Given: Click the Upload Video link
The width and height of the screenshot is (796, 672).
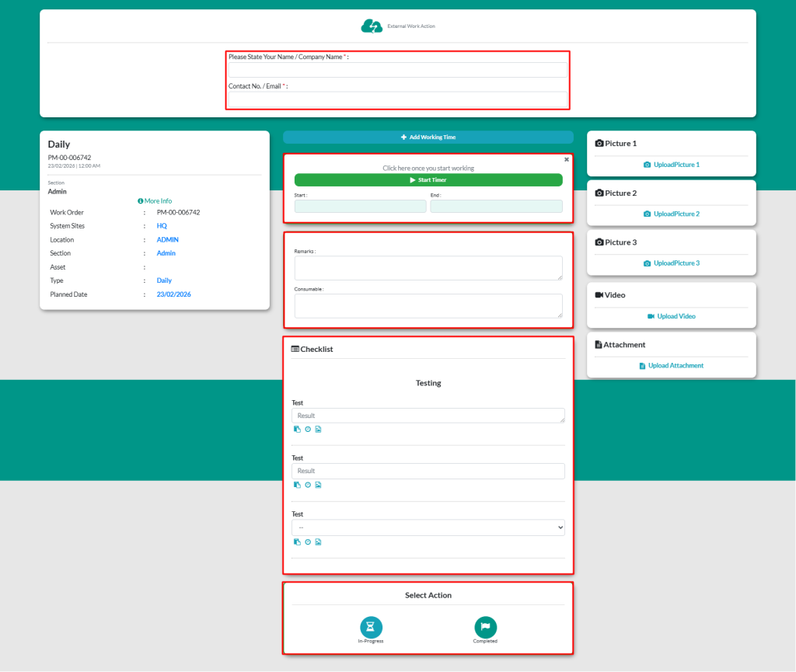Looking at the screenshot, I should point(672,316).
